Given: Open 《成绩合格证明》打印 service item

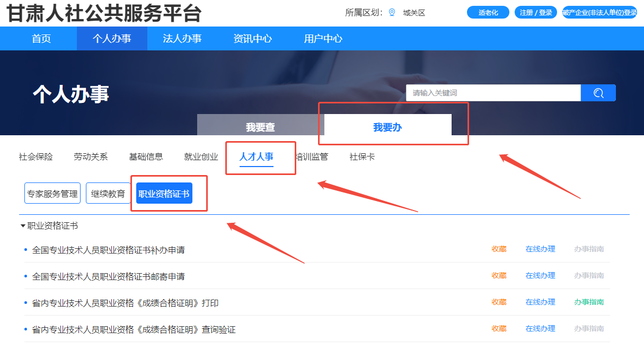Looking at the screenshot, I should 126,303.
